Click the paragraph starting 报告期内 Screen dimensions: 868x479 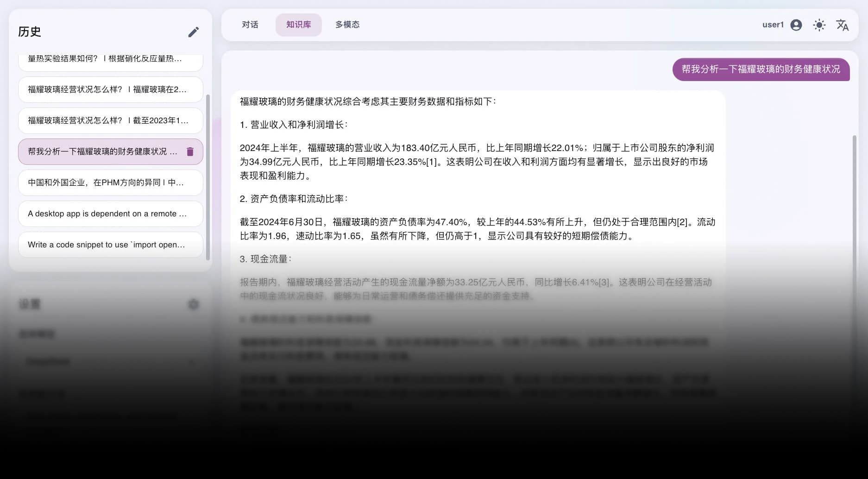(x=476, y=289)
